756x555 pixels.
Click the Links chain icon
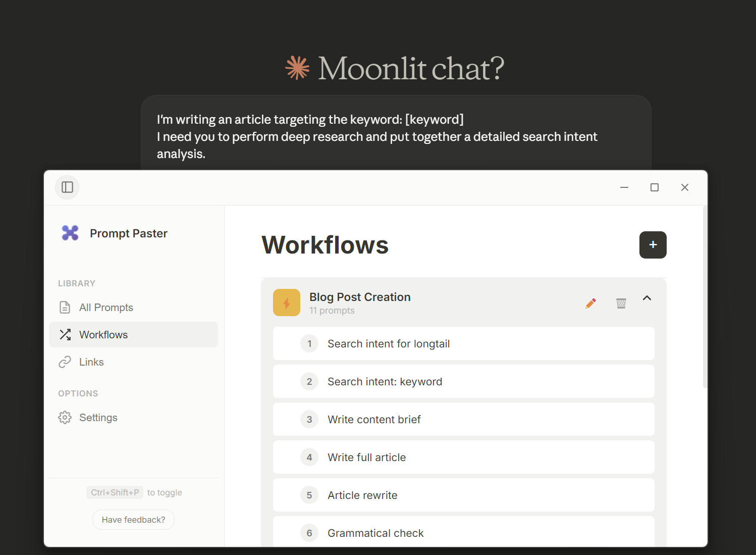click(65, 362)
